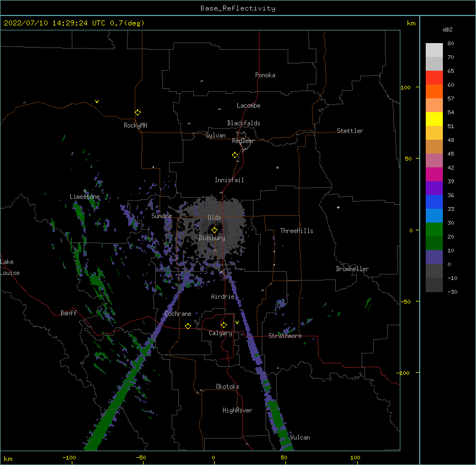Click the RedDeer city label

[x=243, y=141]
